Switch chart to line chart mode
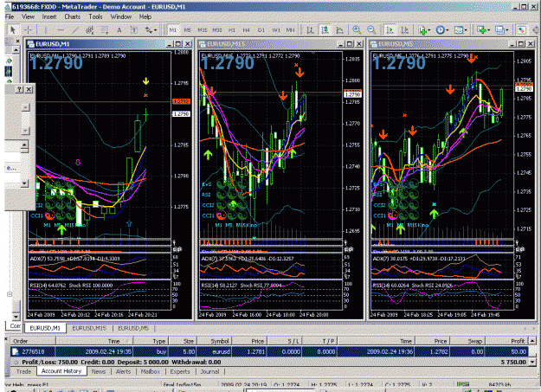 [339, 30]
